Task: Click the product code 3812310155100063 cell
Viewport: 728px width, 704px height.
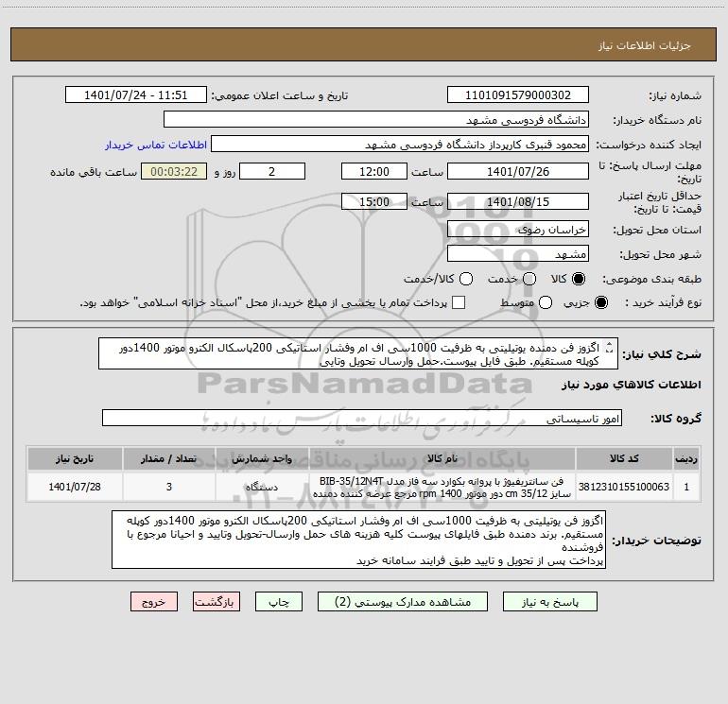Action: point(624,487)
